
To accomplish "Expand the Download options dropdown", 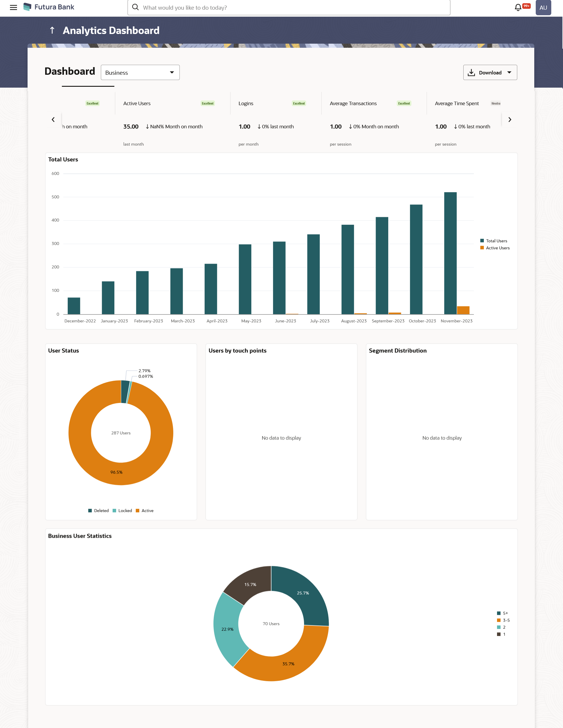I will 490,72.
